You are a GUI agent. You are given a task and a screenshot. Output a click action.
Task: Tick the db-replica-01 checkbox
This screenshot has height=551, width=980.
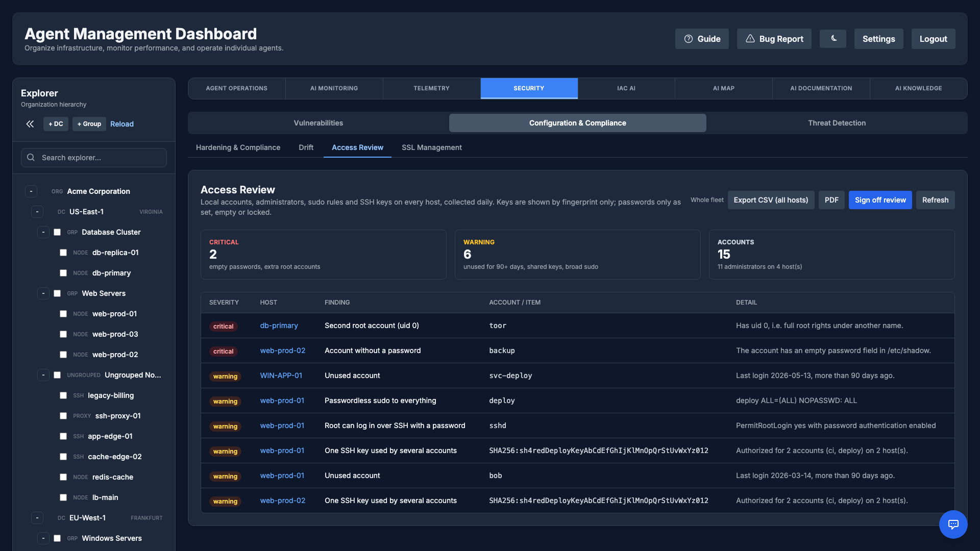[63, 253]
